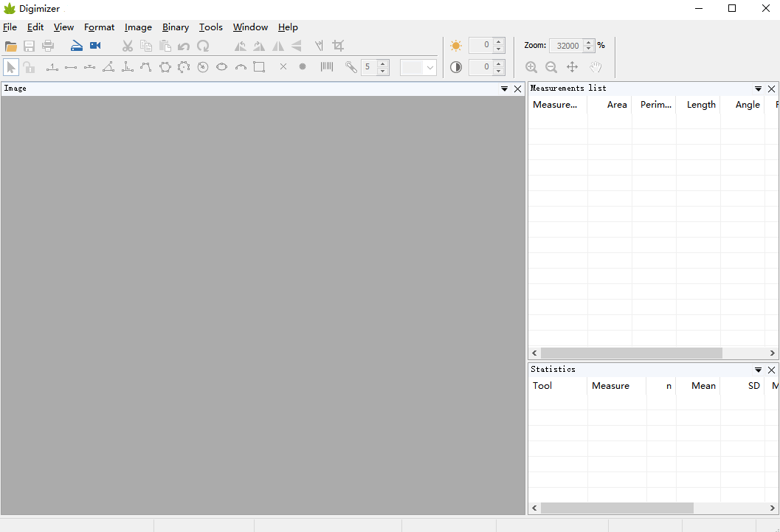780x532 pixels.
Task: Select the Length line tool
Action: 71,67
